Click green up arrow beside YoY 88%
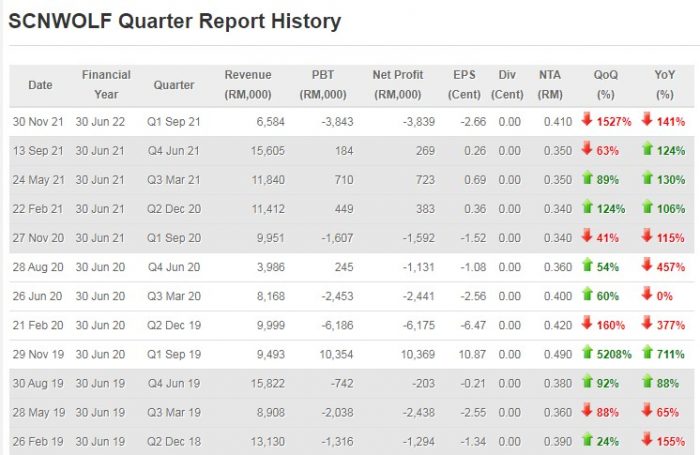The width and height of the screenshot is (700, 455). point(647,382)
